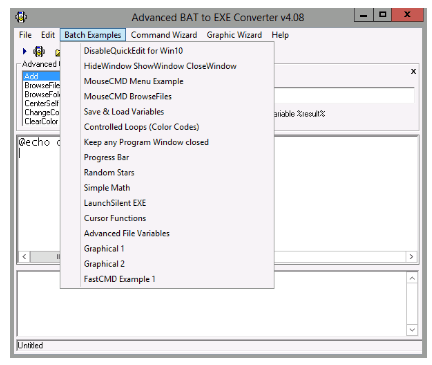The height and width of the screenshot is (365, 432).
Task: Click the editor horizontal scrollbar right arrow
Action: pyautogui.click(x=411, y=256)
